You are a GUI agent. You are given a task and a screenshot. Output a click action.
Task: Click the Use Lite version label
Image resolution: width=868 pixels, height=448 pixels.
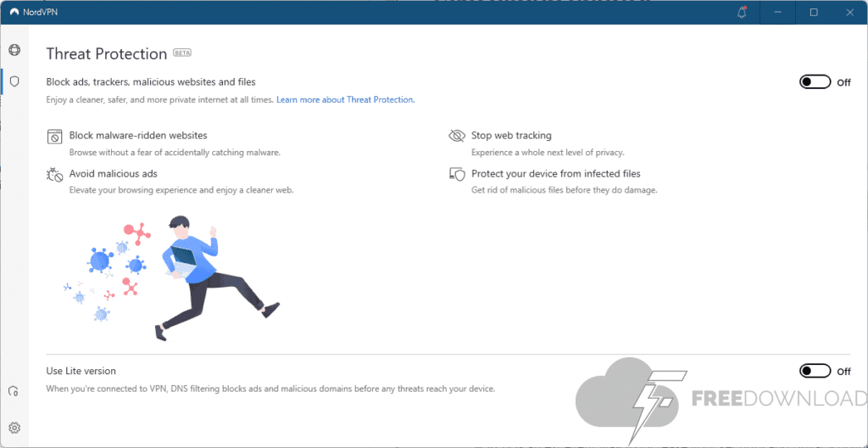coord(81,371)
